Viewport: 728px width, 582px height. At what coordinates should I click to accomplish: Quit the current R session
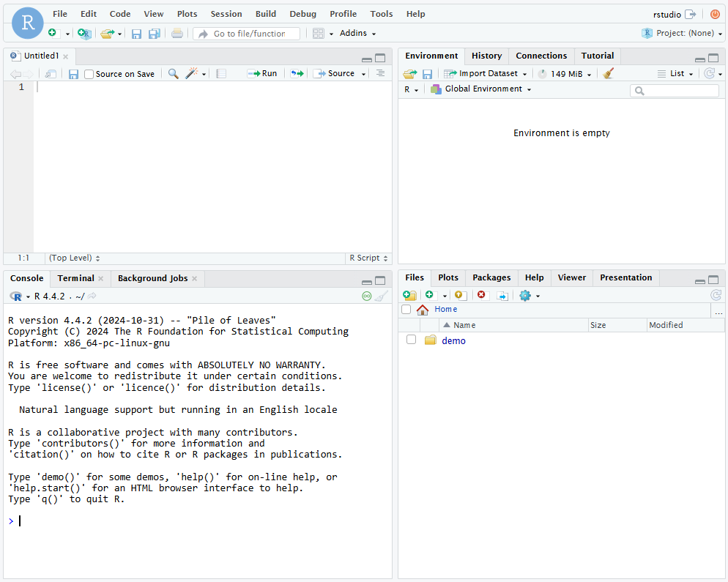point(715,14)
